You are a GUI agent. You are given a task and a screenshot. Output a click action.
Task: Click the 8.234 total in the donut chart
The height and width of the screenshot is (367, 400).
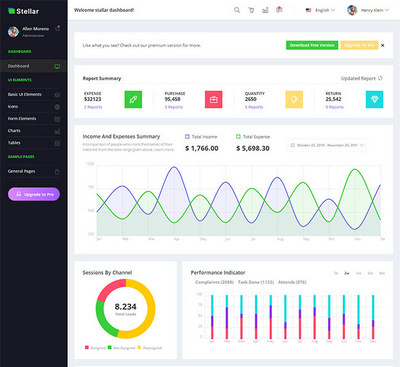(125, 306)
